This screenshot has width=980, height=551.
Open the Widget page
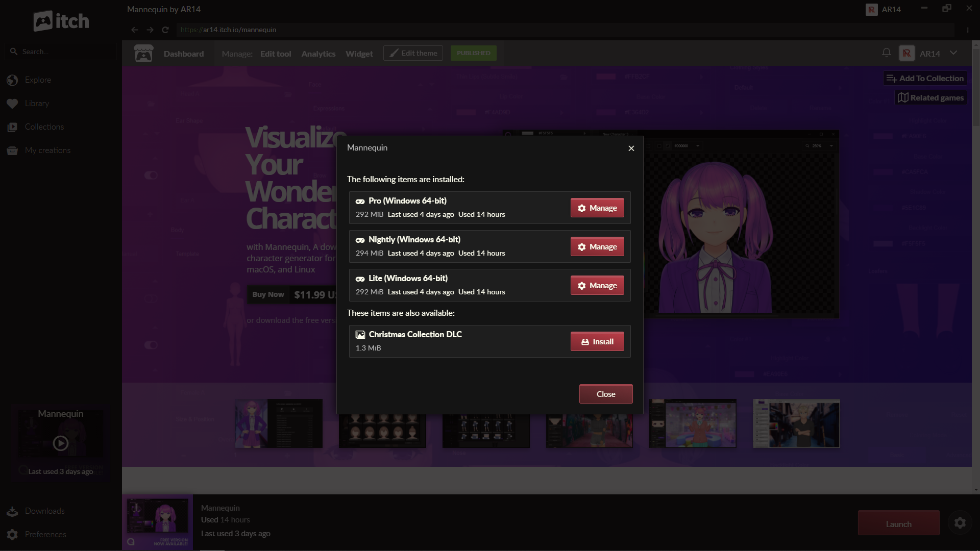[x=359, y=54]
